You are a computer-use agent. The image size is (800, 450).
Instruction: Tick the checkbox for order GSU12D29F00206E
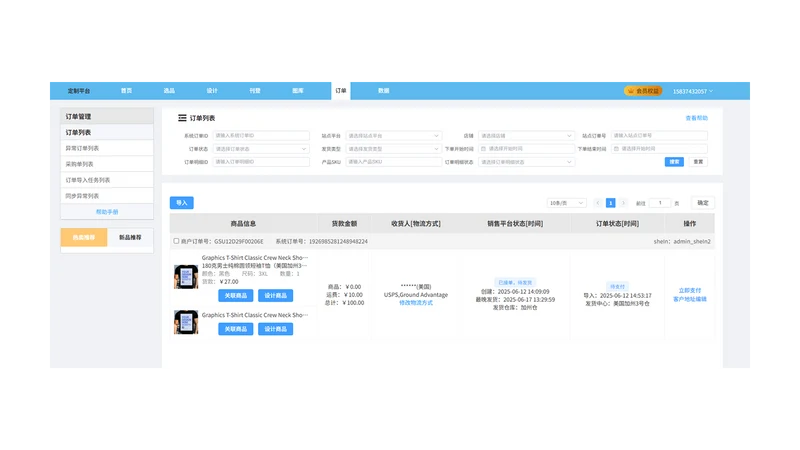176,241
